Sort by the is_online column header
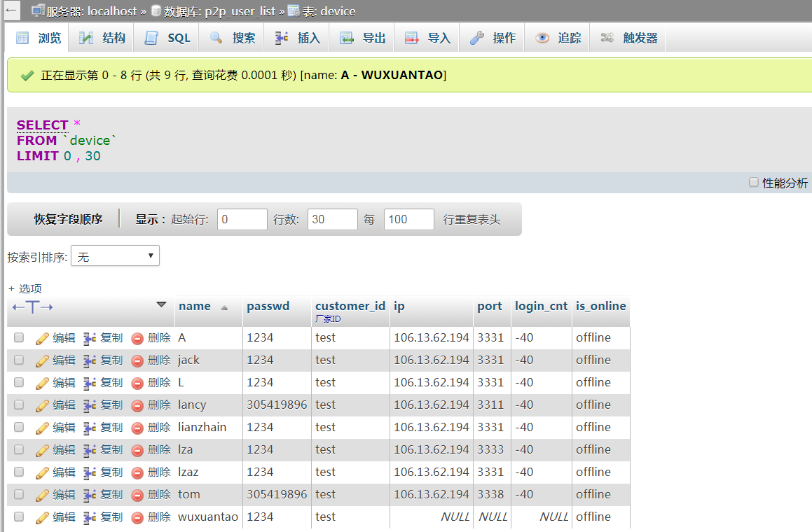 point(600,307)
